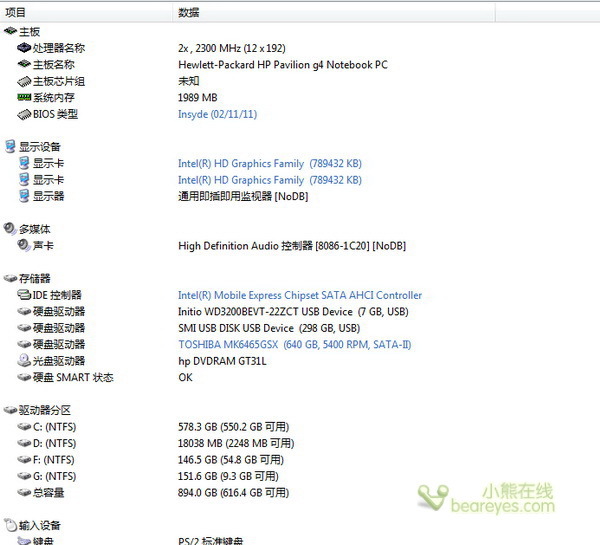
Task: Click the 151.6 GB (9.3 GB 可用) value
Action: pos(228,476)
